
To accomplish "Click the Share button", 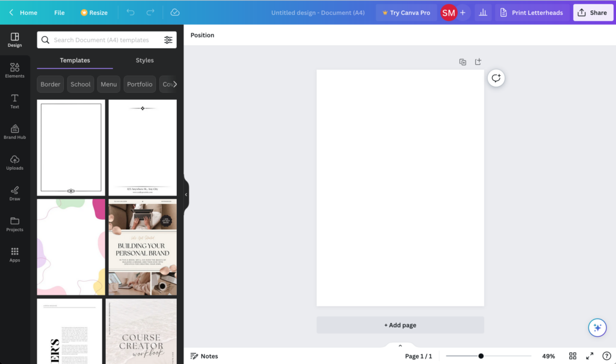I will click(593, 13).
